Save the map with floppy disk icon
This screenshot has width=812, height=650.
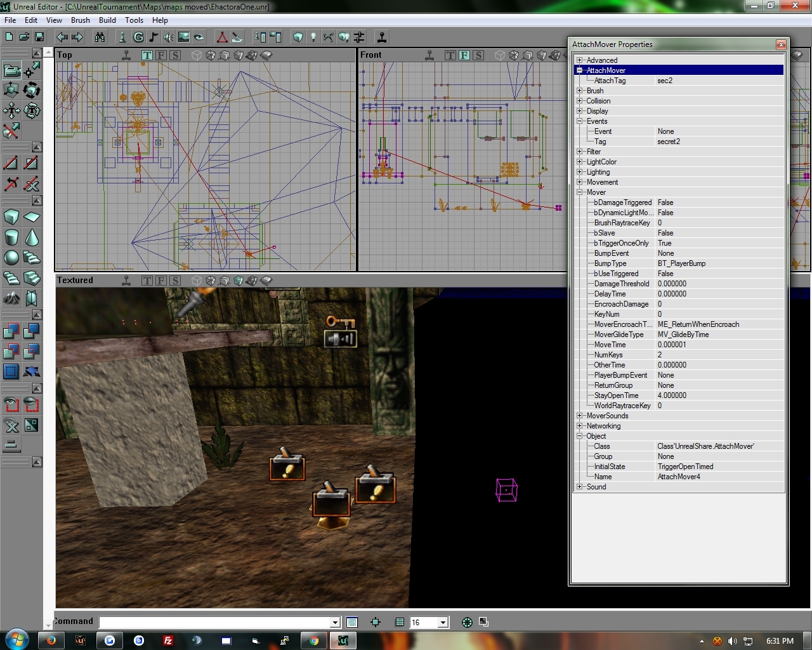[x=39, y=37]
